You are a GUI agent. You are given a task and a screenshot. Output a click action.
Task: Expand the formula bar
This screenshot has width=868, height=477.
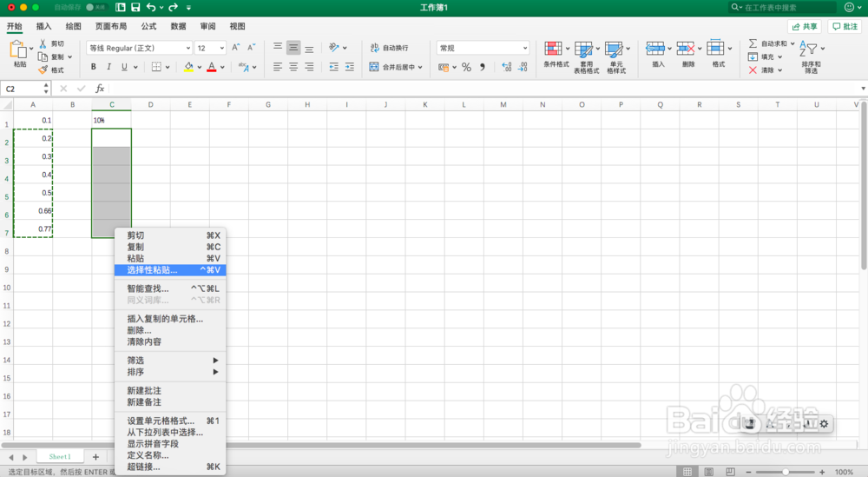863,89
